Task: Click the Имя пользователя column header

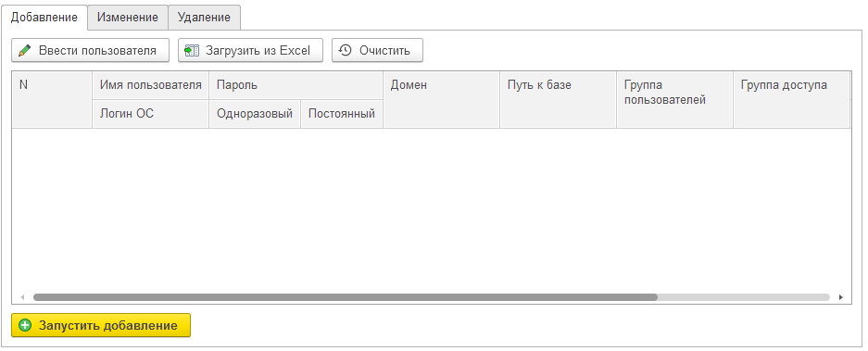Action: pos(151,85)
